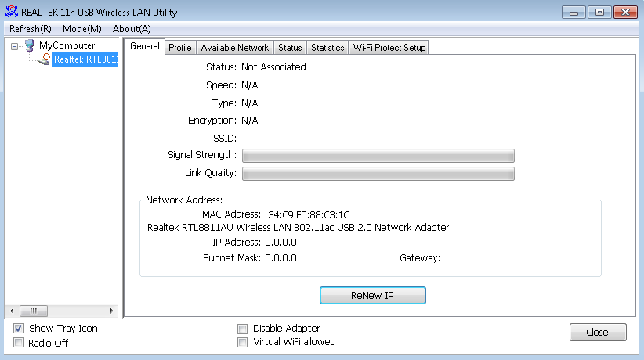The image size is (644, 360).
Task: Switch to the General tab
Action: point(145,46)
